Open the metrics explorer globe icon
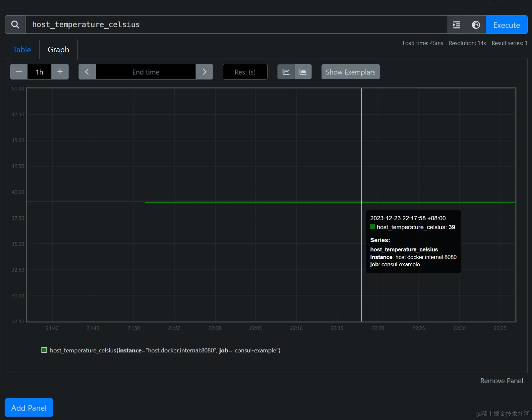 tap(476, 25)
